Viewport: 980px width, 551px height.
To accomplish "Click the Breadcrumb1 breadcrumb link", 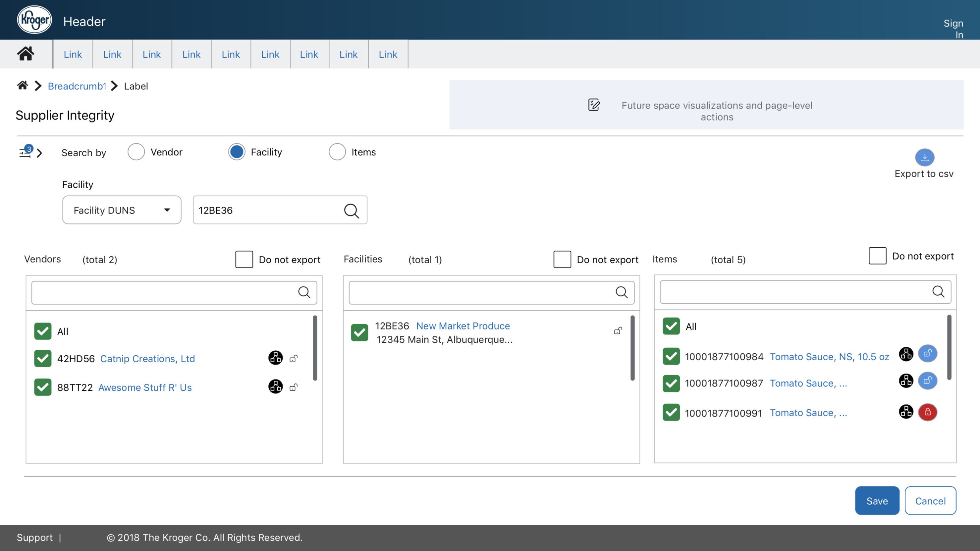I will 77,86.
